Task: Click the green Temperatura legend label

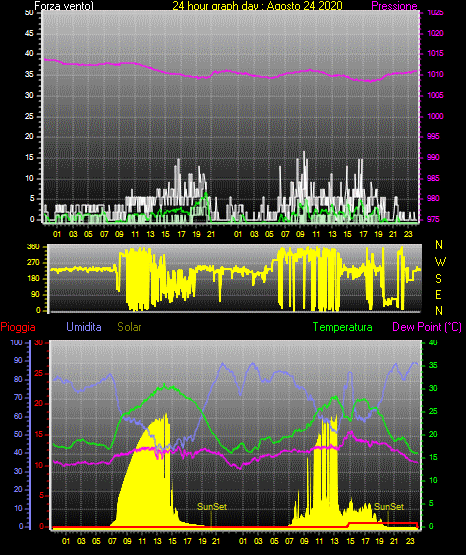Action: (343, 327)
